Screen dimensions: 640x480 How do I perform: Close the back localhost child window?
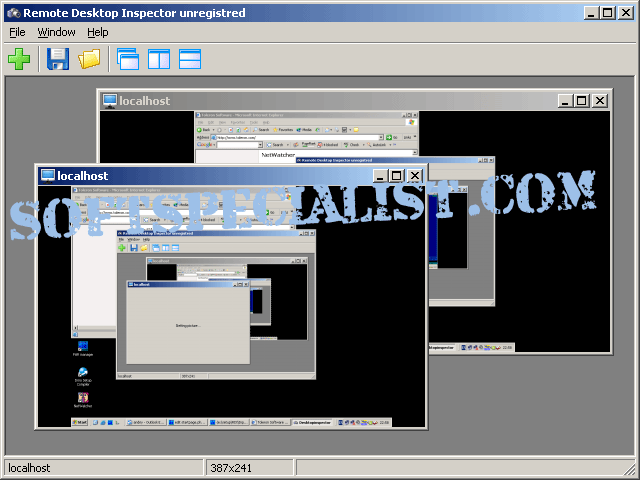(599, 100)
